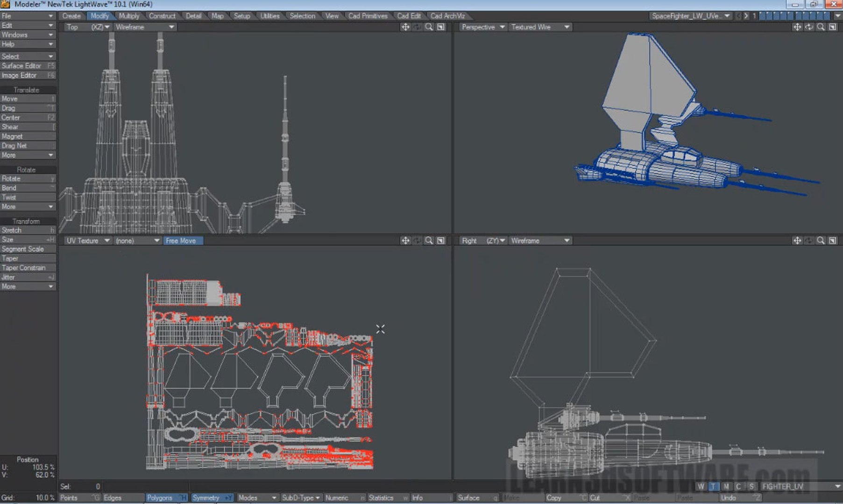Open the Numeric panel
Screen dimensions: 843x504
(345, 498)
